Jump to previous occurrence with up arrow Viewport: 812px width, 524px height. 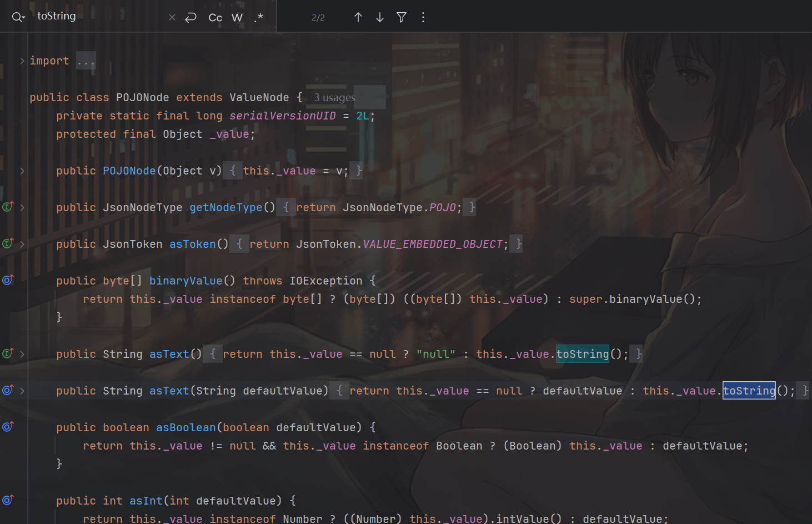[358, 18]
